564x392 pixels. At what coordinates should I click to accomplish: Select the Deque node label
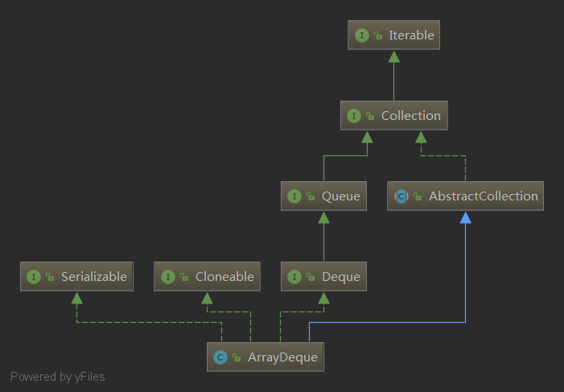point(340,277)
